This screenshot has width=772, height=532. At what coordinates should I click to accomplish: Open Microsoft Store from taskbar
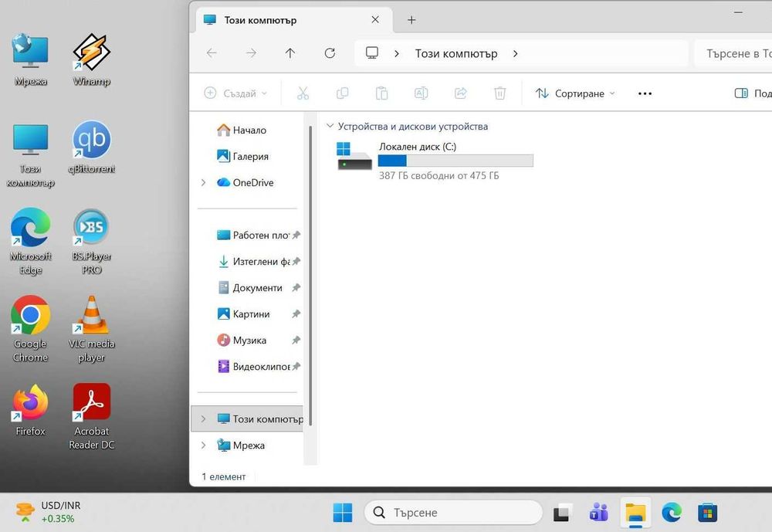point(707,513)
